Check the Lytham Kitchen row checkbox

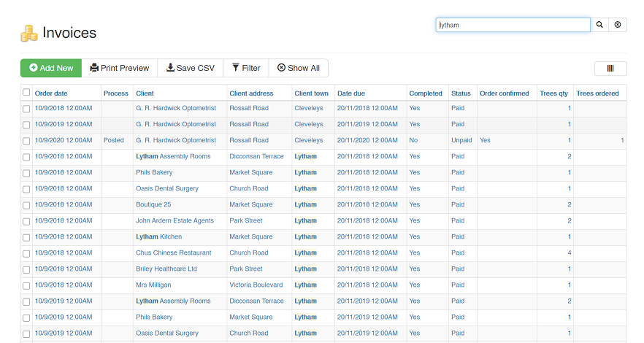26,237
